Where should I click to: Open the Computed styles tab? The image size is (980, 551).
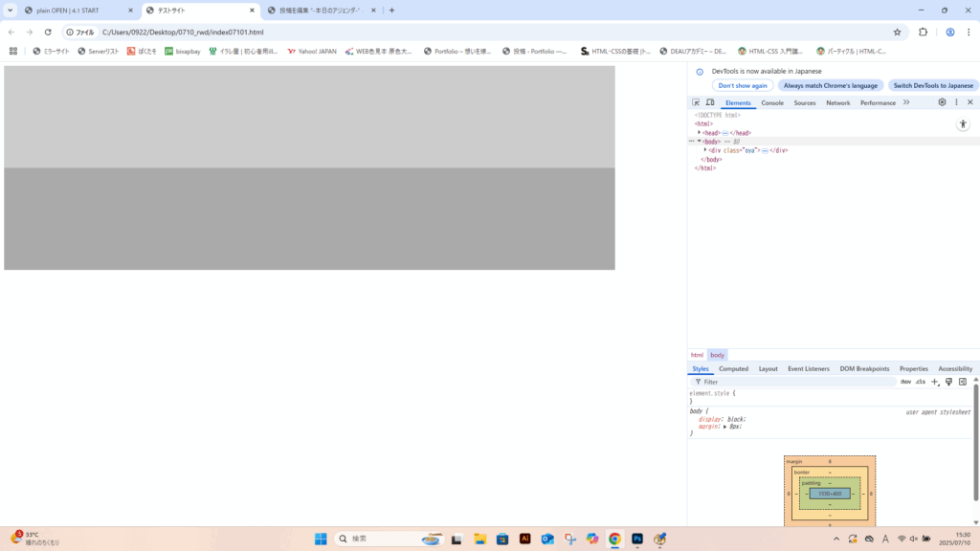coord(733,368)
